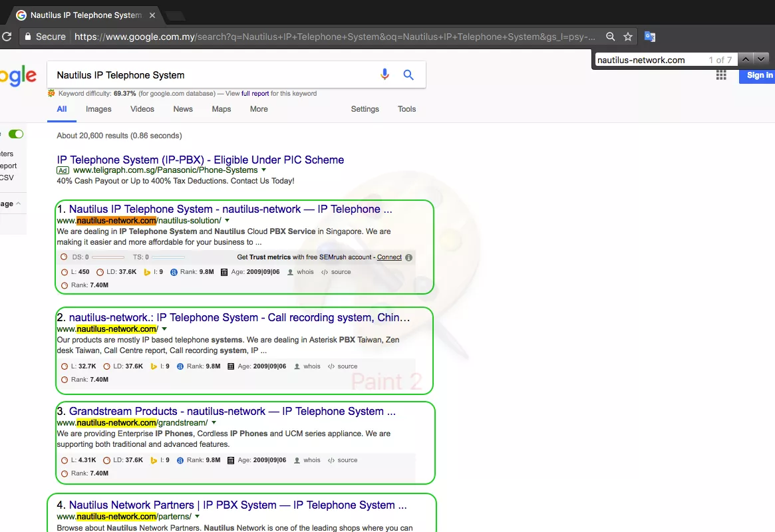Expand the dropdown arrow next to the teligraph ad URL
This screenshot has height=532, width=775.
click(x=264, y=170)
